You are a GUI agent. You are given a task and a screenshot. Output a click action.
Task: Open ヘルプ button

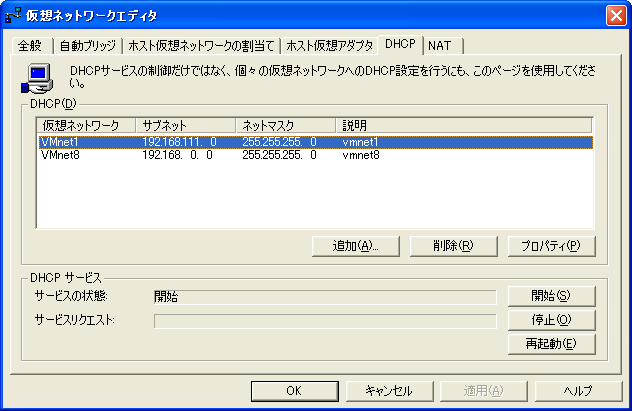(578, 391)
